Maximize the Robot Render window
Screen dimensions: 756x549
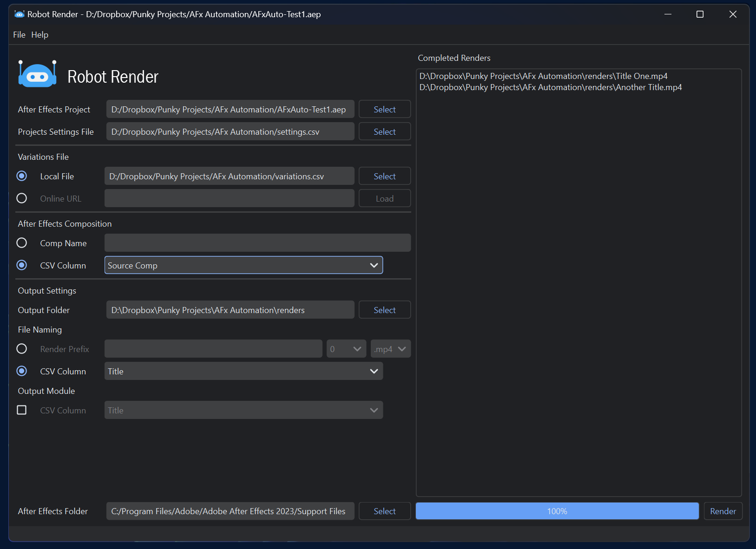click(700, 14)
